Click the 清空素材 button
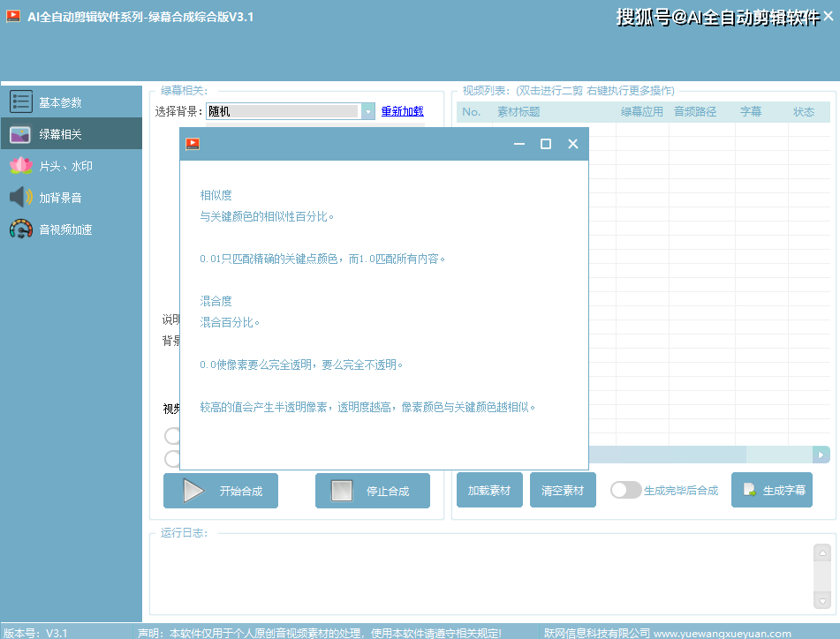This screenshot has height=639, width=840. click(x=563, y=490)
